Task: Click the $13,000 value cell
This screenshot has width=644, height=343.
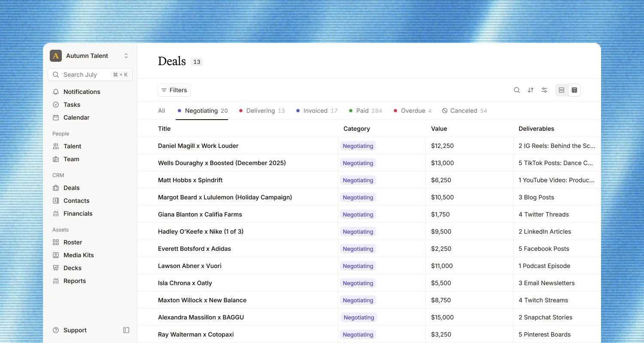Action: click(x=443, y=163)
